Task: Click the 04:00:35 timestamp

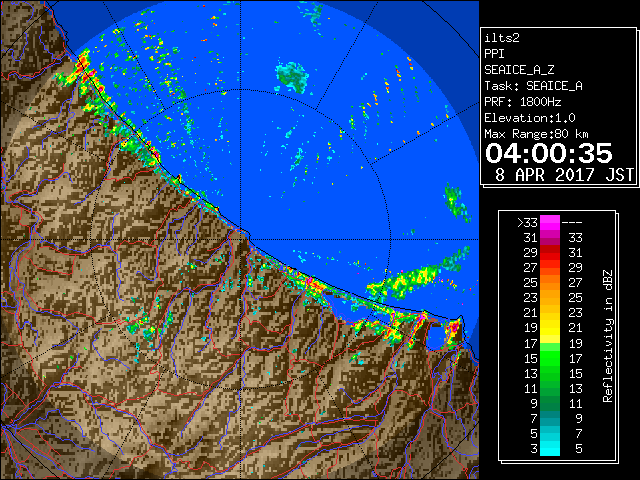Action: coord(549,153)
